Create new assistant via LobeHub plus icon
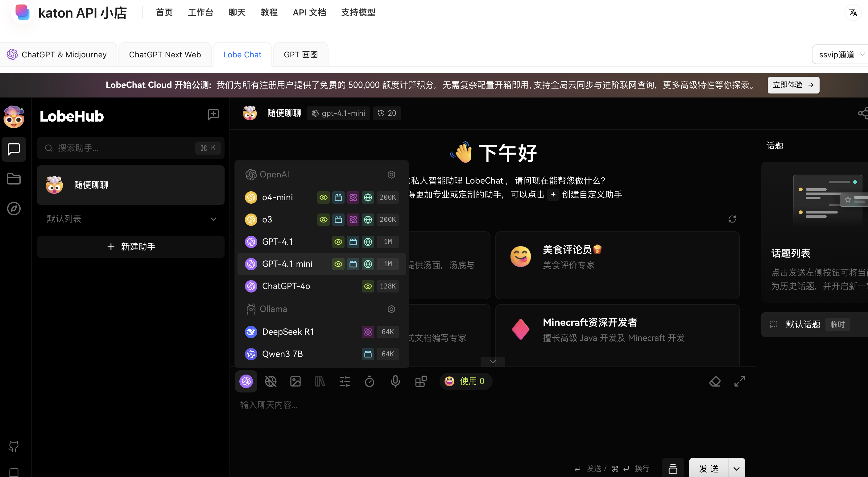Screen dimensions: 868x477 [x=213, y=115]
